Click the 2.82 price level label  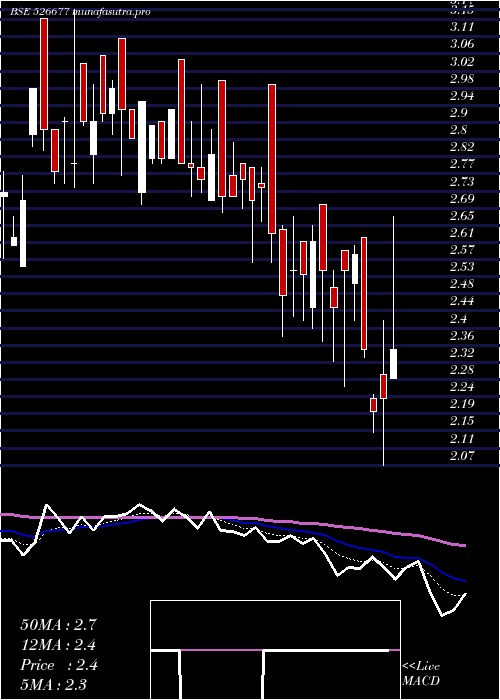(x=462, y=147)
